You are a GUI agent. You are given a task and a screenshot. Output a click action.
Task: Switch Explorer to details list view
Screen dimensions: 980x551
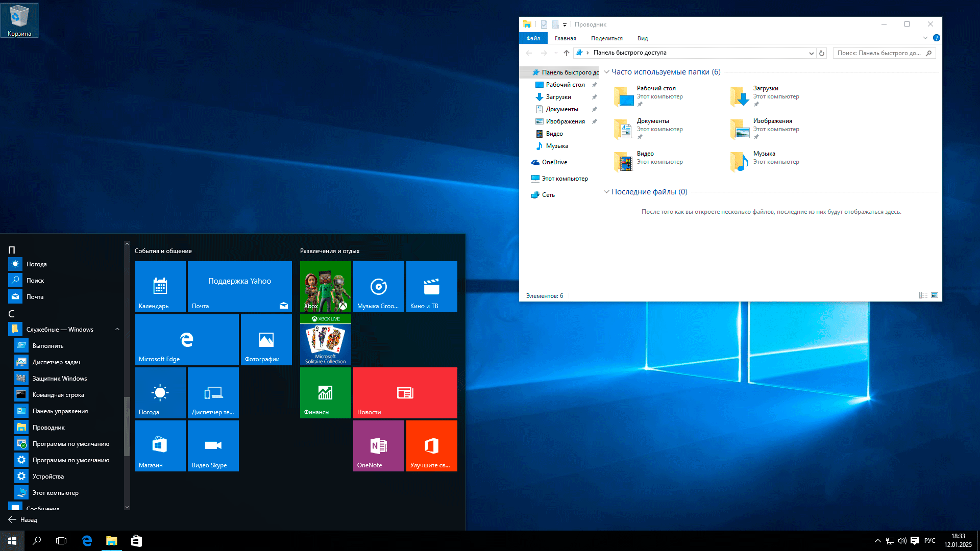pos(923,295)
